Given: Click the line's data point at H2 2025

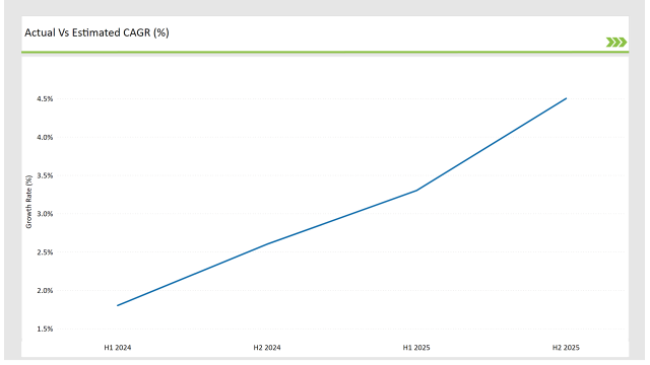Looking at the screenshot, I should pyautogui.click(x=566, y=99).
